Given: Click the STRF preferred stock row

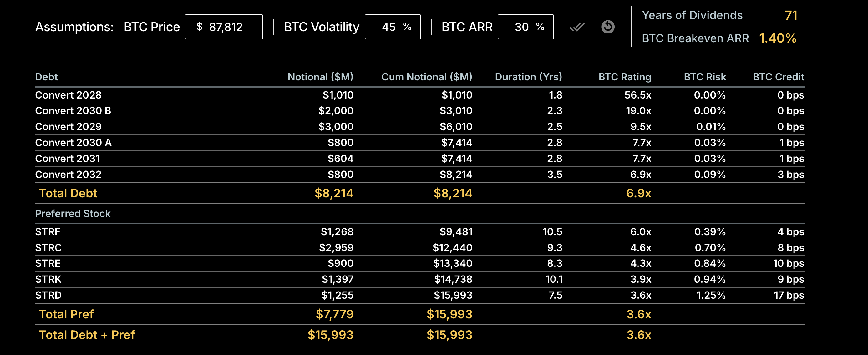Looking at the screenshot, I should pyautogui.click(x=48, y=232).
